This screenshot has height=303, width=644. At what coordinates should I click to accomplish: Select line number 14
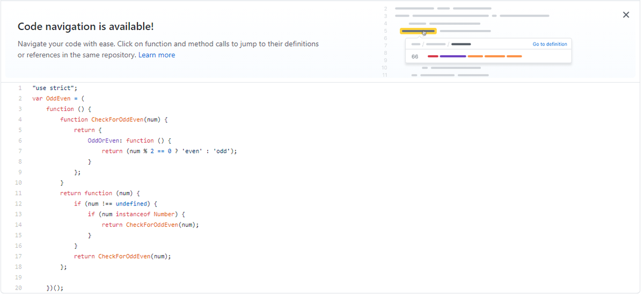[18, 225]
